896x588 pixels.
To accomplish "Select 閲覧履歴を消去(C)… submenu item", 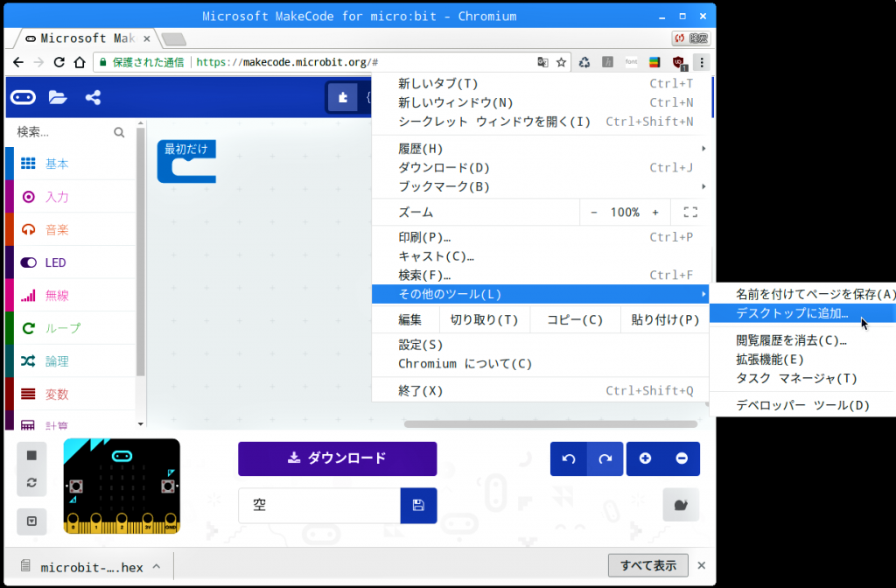I will pyautogui.click(x=802, y=340).
